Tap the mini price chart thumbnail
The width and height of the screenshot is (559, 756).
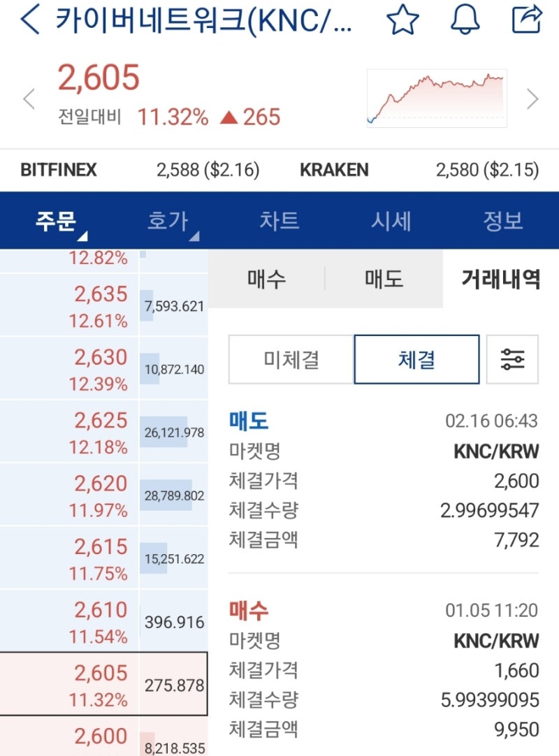point(437,96)
